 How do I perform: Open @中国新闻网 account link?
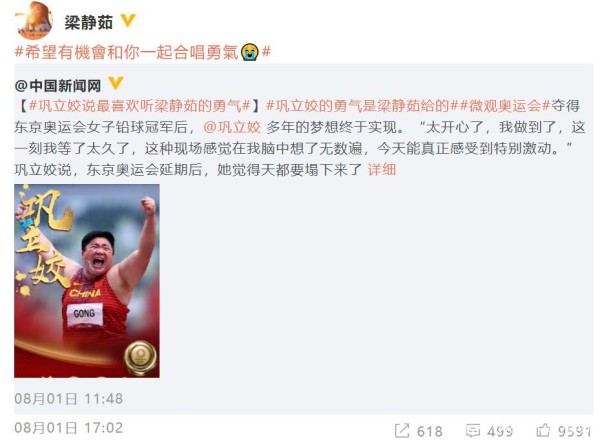tap(58, 86)
